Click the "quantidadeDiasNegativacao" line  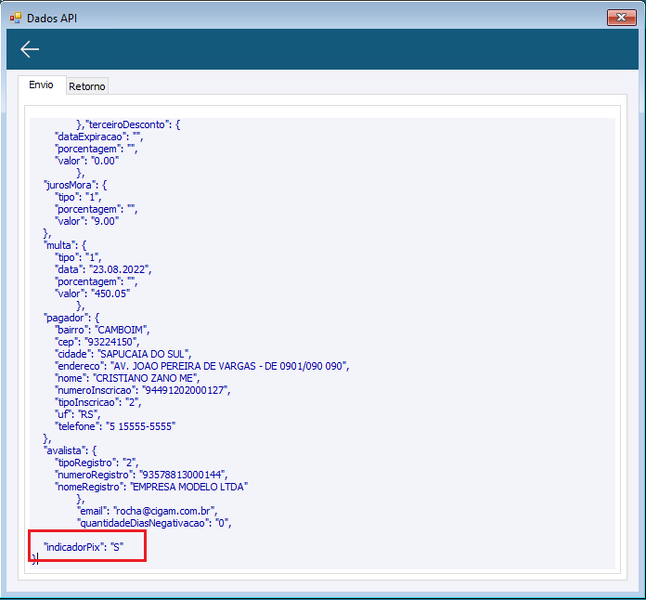click(154, 523)
